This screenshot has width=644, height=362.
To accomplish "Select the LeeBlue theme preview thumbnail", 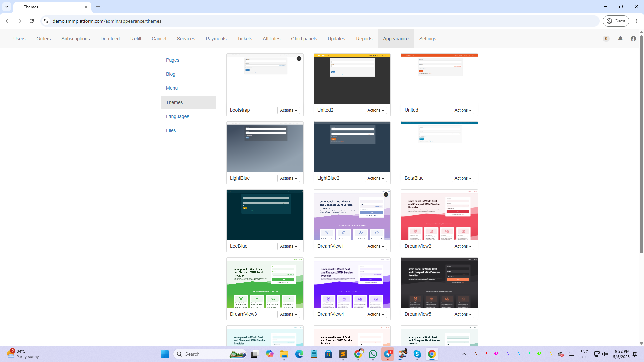I will point(265,215).
